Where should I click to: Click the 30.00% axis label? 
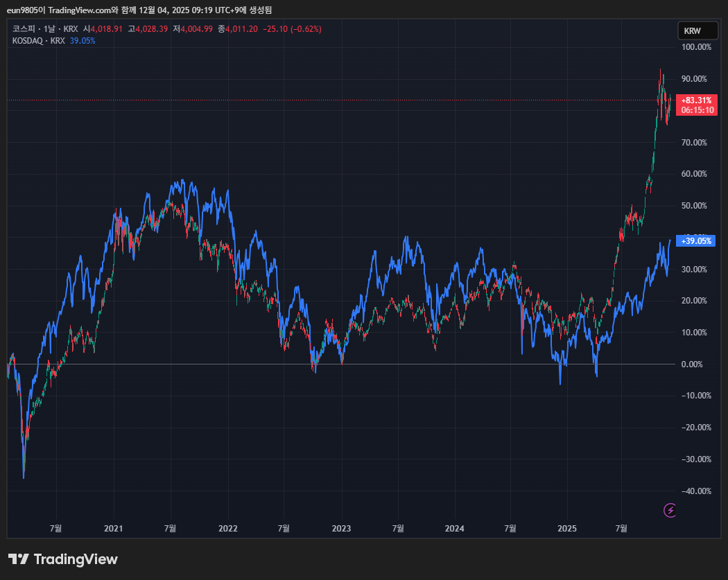click(x=694, y=269)
